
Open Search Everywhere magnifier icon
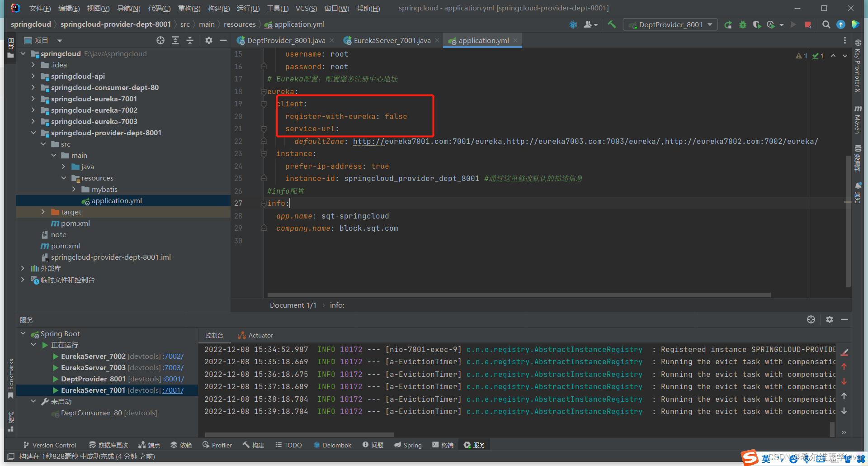coord(826,24)
